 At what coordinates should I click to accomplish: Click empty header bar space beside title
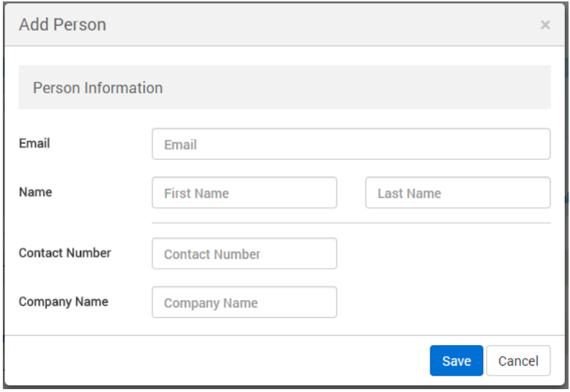pos(321,25)
